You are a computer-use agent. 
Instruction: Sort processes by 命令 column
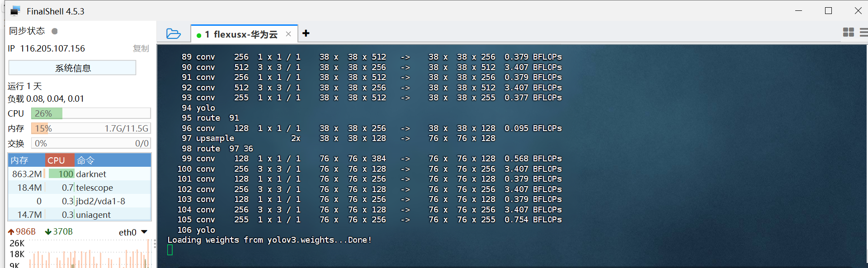tap(113, 160)
